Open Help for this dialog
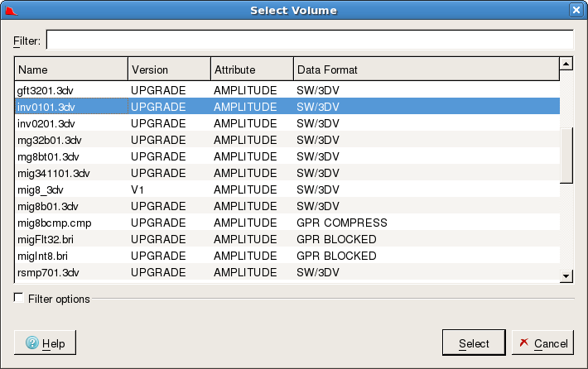 click(x=45, y=343)
